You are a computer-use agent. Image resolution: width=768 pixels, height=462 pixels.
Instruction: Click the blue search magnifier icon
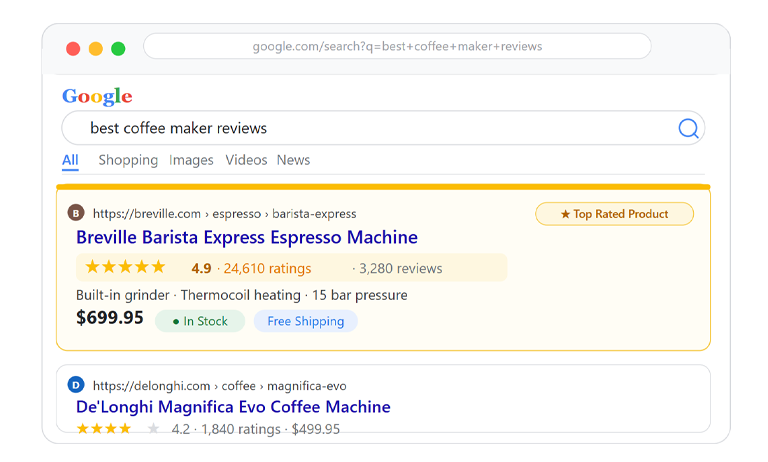(x=688, y=128)
